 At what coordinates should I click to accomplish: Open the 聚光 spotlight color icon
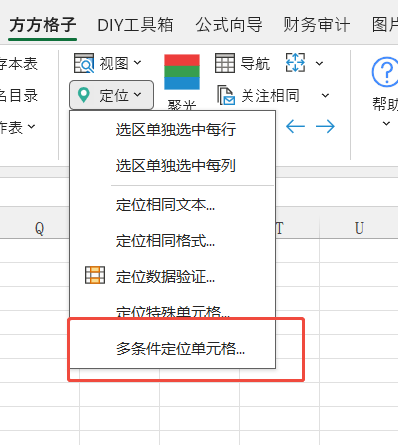[x=182, y=72]
